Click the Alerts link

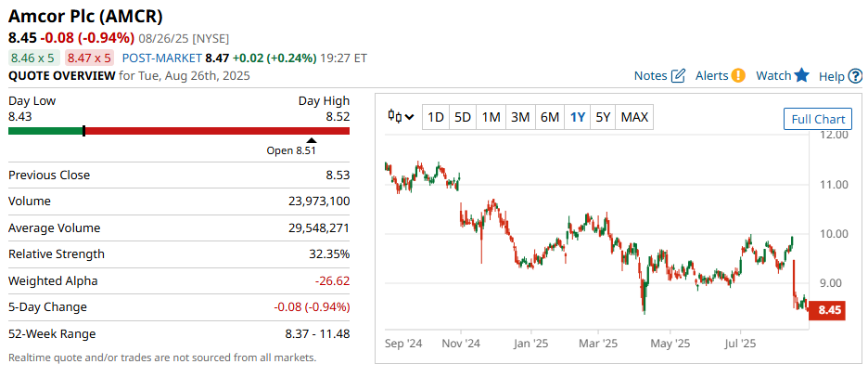[x=712, y=76]
